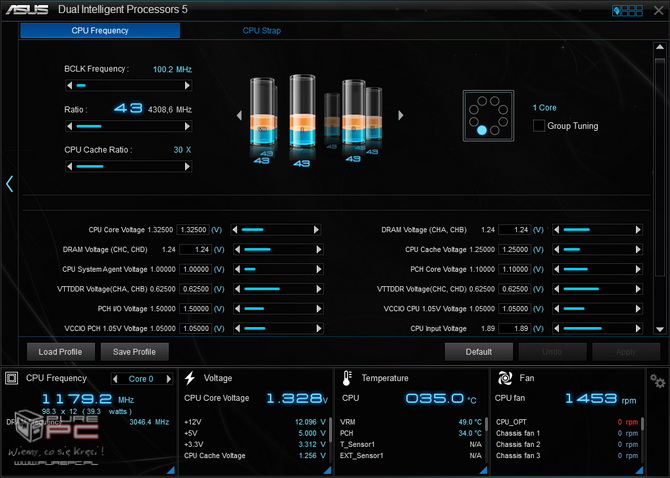
Task: Select the leftmost core cylinder
Action: [262, 112]
